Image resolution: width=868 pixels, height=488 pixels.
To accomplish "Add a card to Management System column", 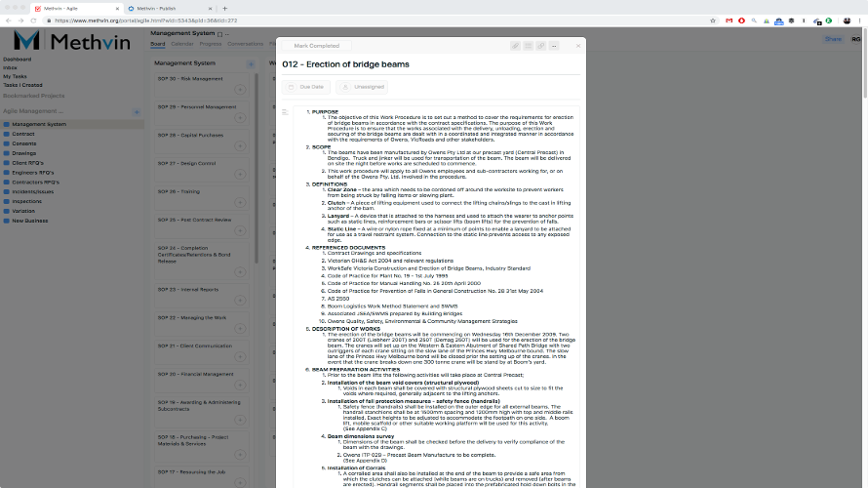I will click(252, 62).
